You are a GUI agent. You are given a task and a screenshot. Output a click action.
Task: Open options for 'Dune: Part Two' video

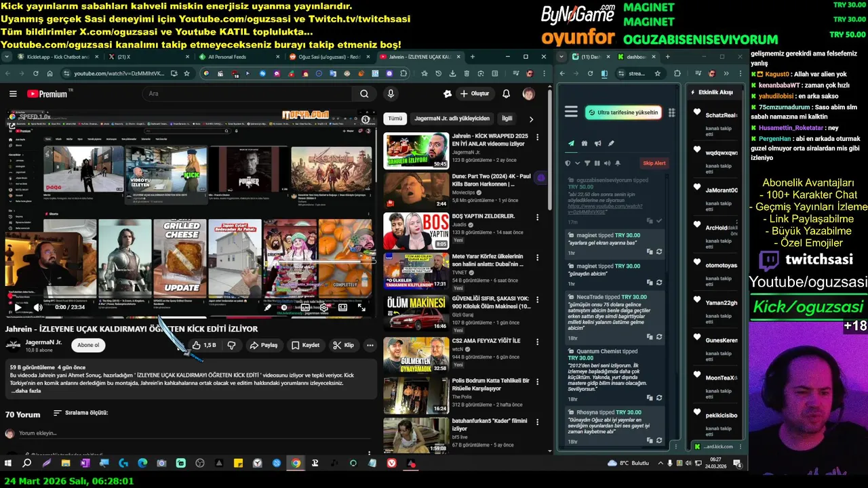[x=538, y=177]
